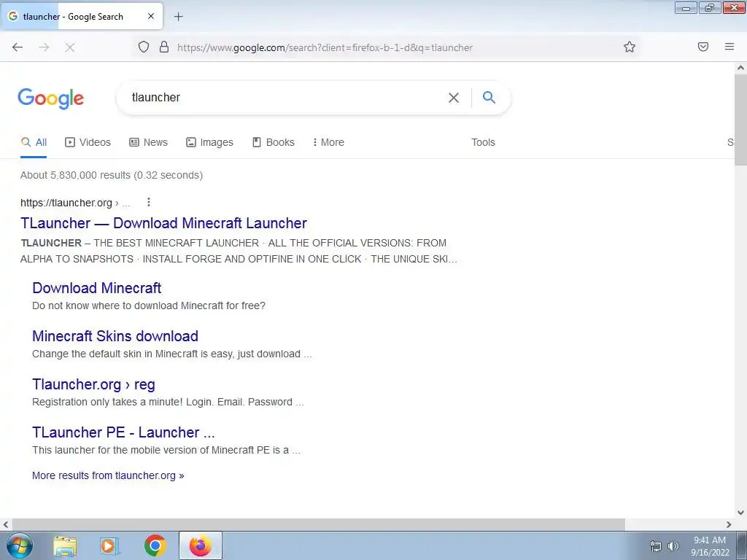Select Firefox taskbar button
This screenshot has height=560, width=747.
(201, 545)
